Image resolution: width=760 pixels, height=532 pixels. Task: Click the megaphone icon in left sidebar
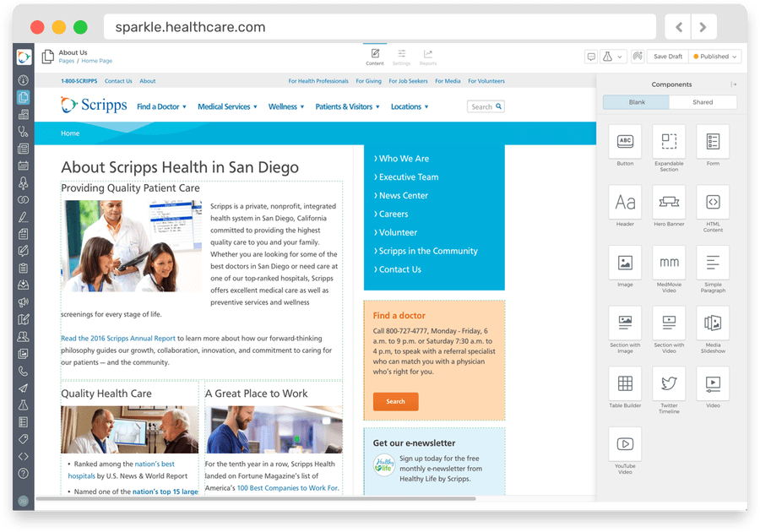(x=24, y=302)
